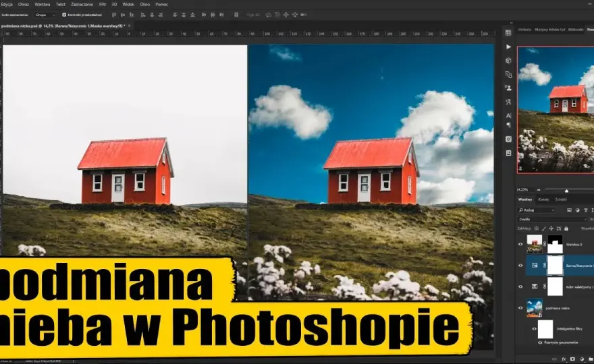Click the align bottom edges icon

tap(132, 15)
